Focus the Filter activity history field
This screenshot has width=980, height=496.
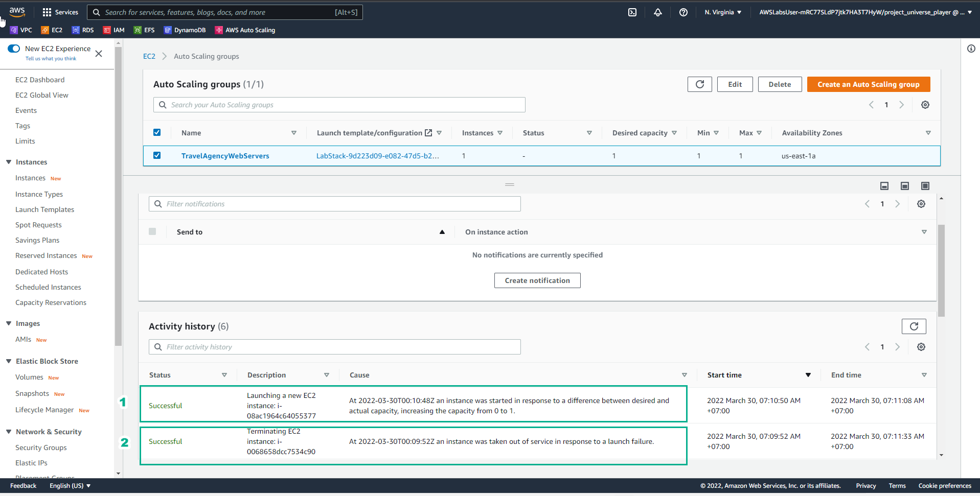coord(335,347)
